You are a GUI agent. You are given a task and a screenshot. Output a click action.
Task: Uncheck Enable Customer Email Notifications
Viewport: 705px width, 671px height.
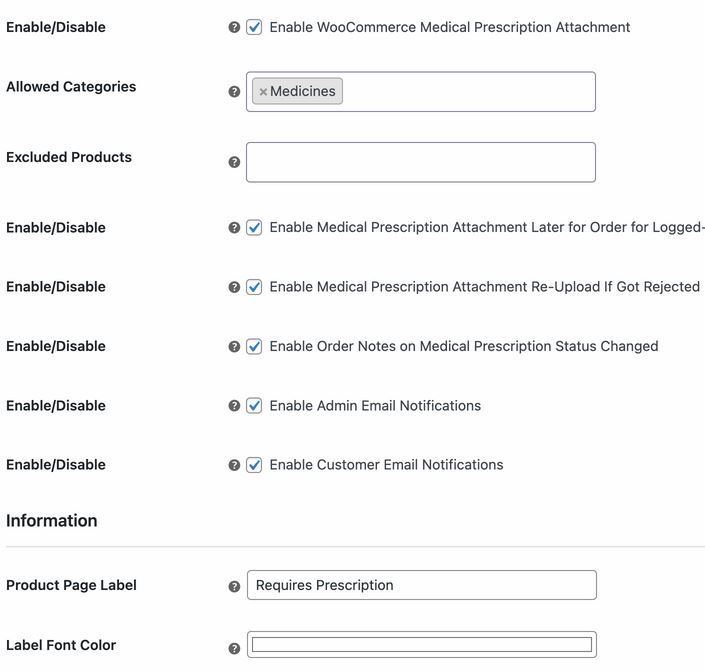click(254, 465)
